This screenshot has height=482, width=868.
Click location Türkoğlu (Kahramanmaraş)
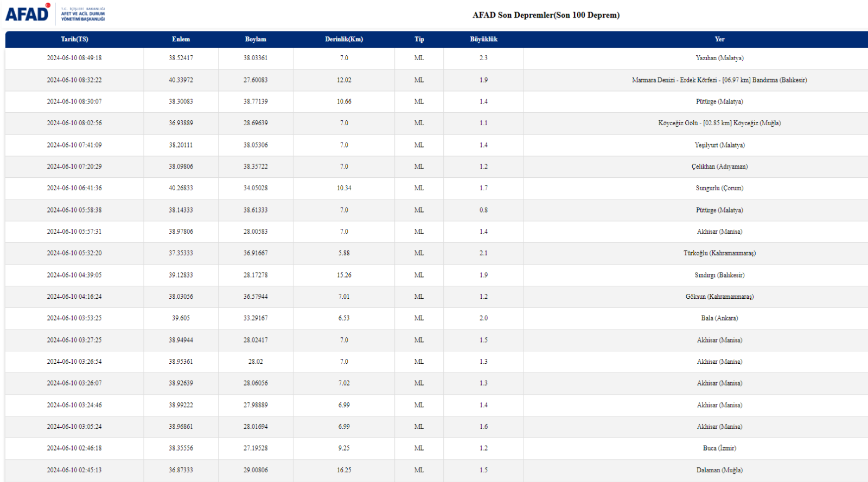coord(719,253)
